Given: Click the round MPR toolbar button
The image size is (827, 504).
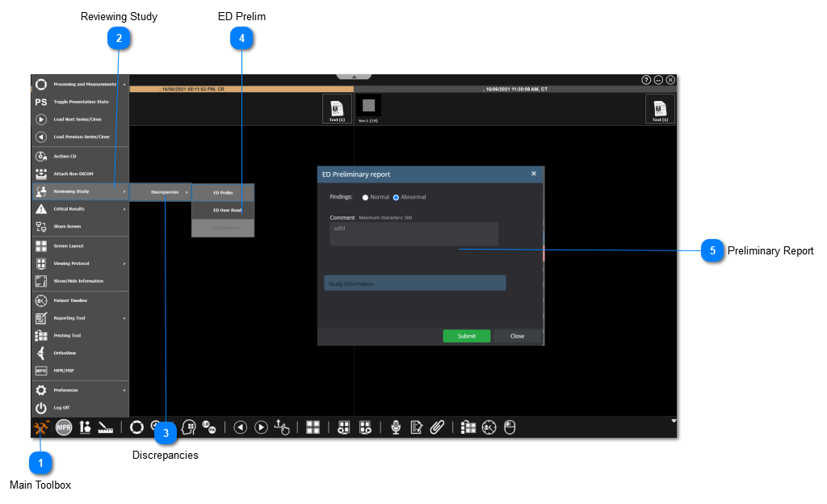Looking at the screenshot, I should (x=64, y=427).
